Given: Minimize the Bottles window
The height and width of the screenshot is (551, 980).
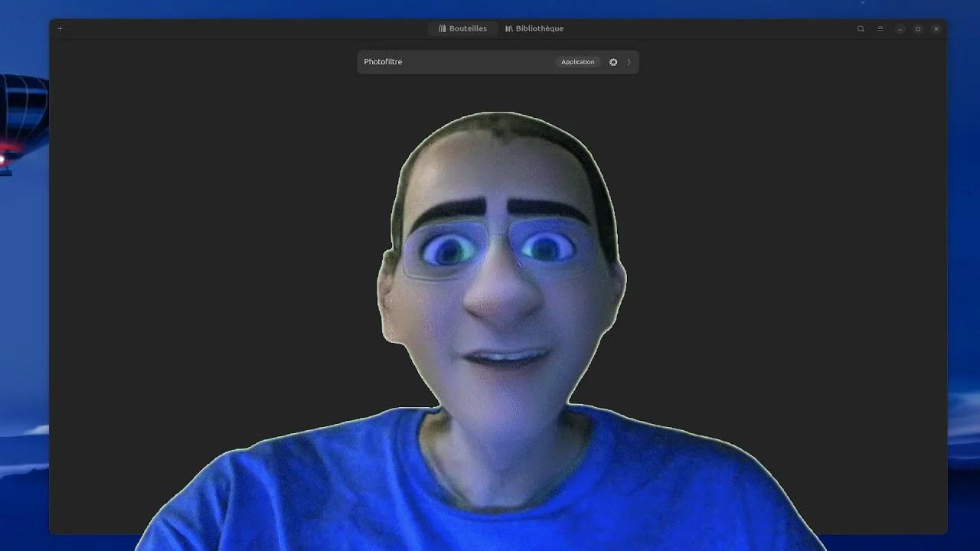Looking at the screenshot, I should [900, 29].
